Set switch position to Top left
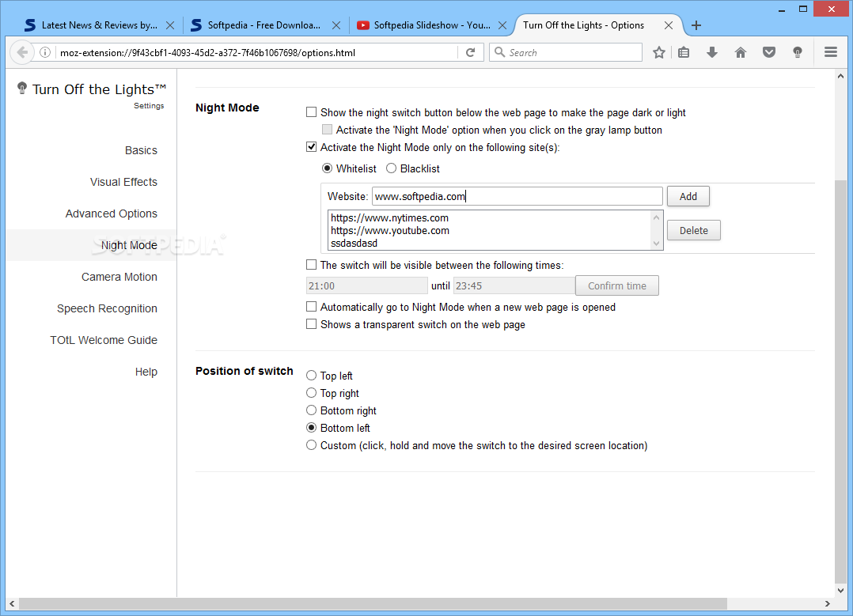This screenshot has height=616, width=853. [x=311, y=375]
